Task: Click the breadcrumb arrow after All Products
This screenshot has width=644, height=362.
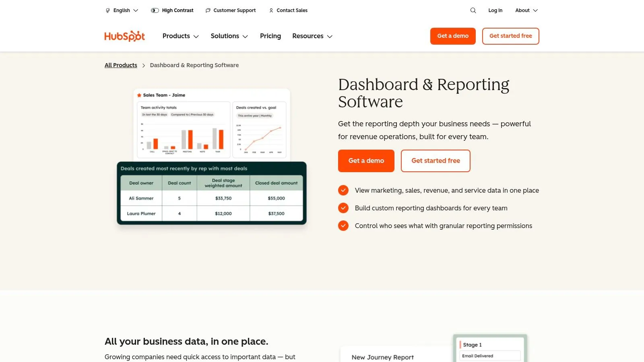Action: pyautogui.click(x=143, y=65)
